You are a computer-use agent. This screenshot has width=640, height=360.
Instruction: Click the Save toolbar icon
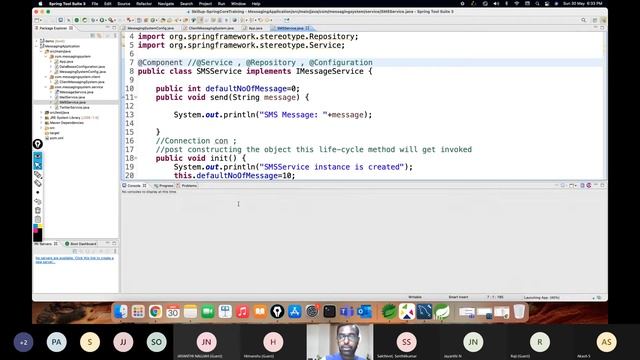tap(60, 20)
